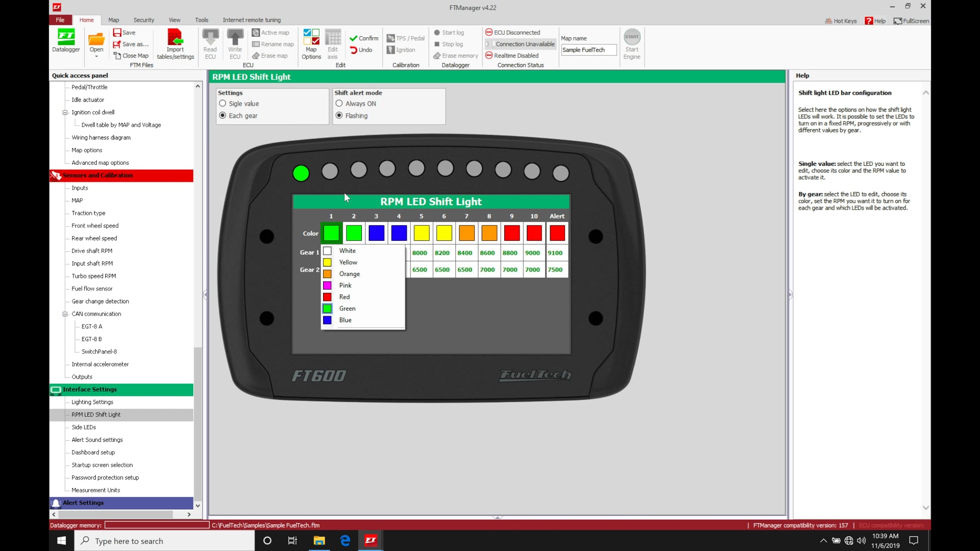Image resolution: width=980 pixels, height=551 pixels.
Task: Open Import tables/settings
Action: (175, 43)
